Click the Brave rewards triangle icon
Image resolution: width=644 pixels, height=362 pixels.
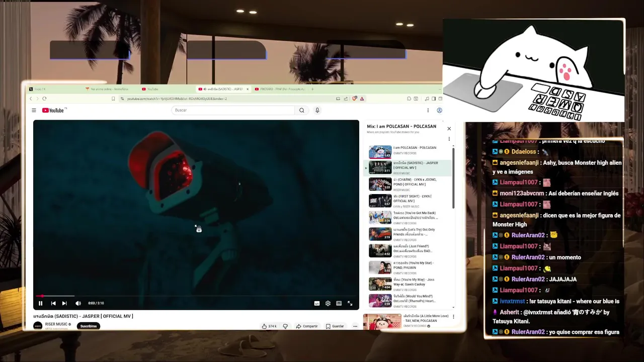pyautogui.click(x=362, y=99)
